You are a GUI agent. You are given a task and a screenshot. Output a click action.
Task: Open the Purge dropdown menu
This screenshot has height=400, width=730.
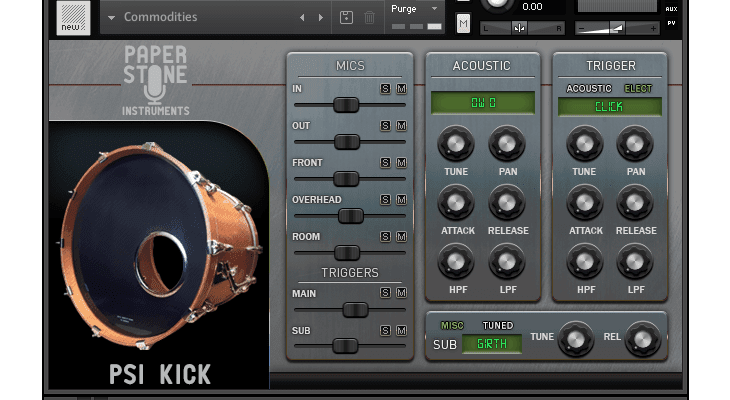pos(414,8)
